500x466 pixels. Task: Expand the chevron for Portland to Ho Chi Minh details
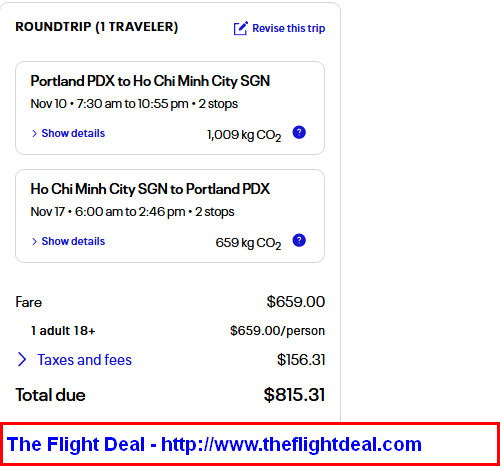point(34,134)
